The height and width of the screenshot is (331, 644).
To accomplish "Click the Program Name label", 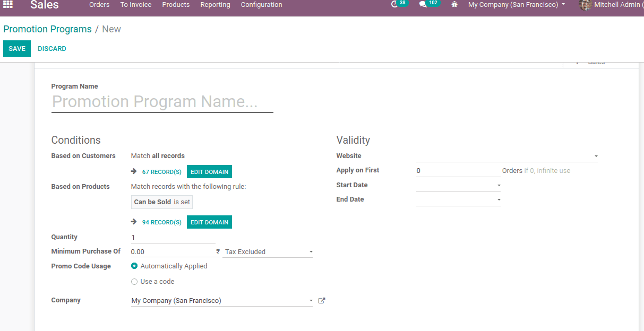I will [x=75, y=86].
